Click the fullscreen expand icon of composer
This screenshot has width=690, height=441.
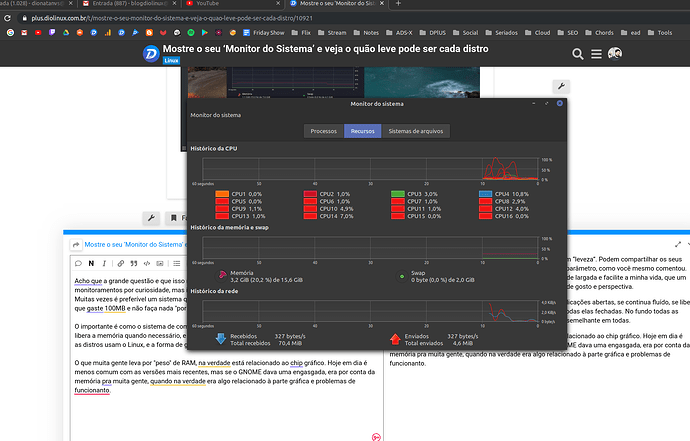click(x=678, y=244)
